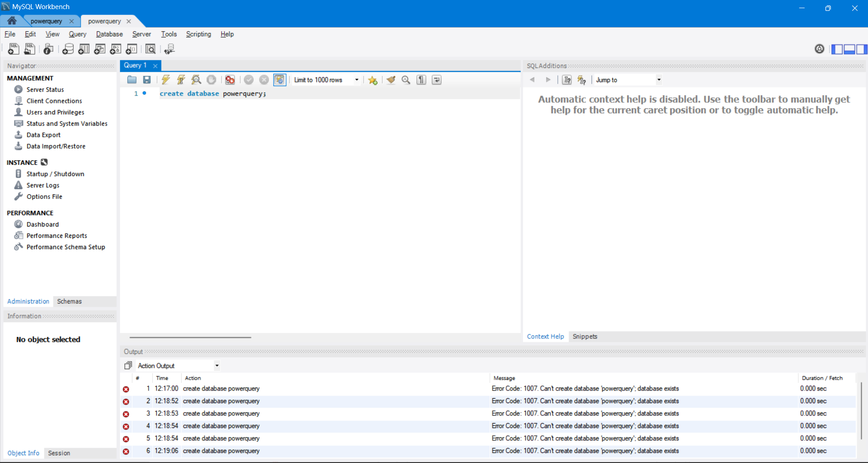Image resolution: width=868 pixels, height=463 pixels.
Task: Search table data for text
Action: [150, 49]
